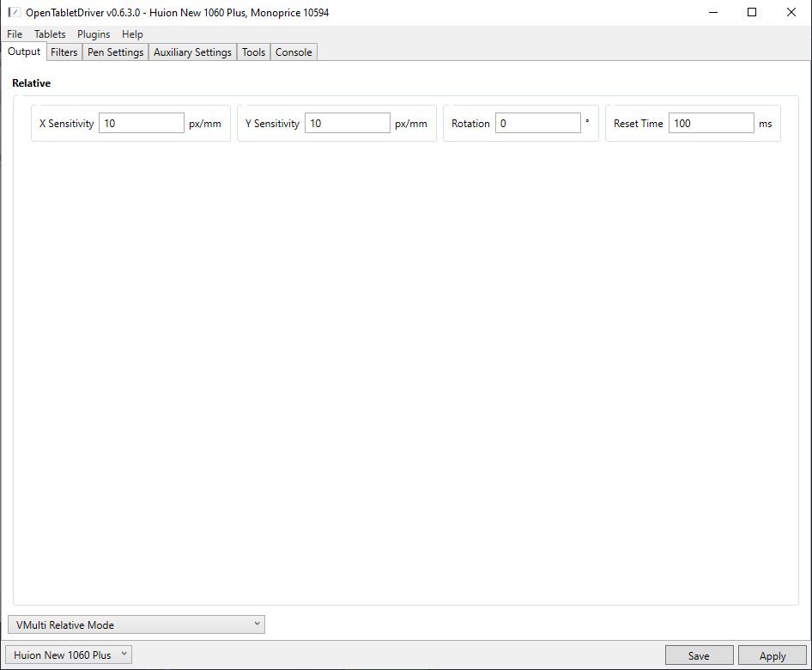812x670 pixels.
Task: Open the Huion New 1060 Plus tablet selector
Action: [68, 654]
